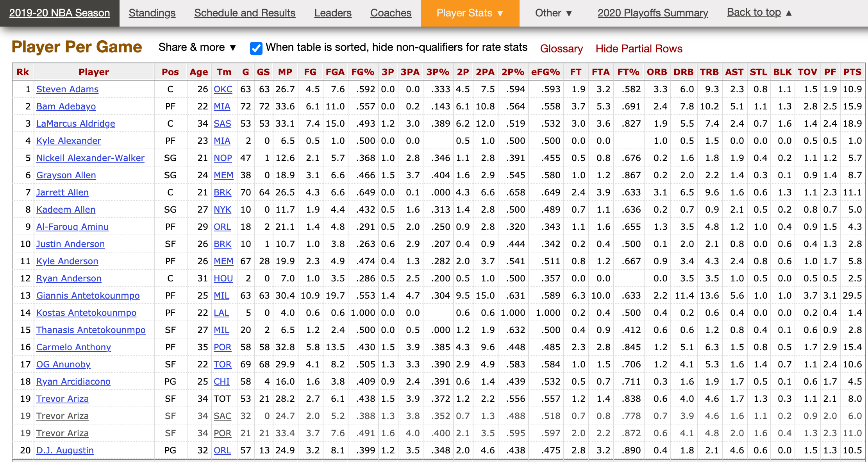Click Carmelo Anthony's POR team link
The image size is (868, 462).
(x=222, y=347)
